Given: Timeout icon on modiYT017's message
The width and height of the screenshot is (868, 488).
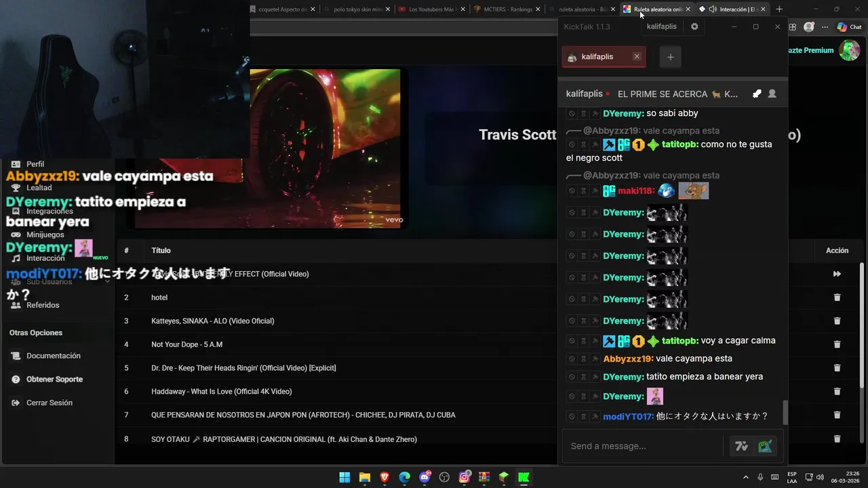Looking at the screenshot, I should (x=583, y=416).
